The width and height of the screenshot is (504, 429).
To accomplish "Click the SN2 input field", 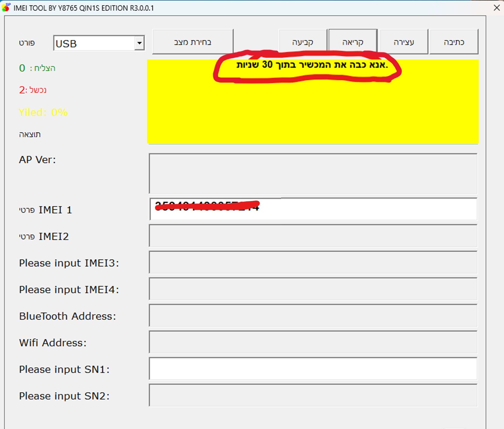I will [x=313, y=395].
